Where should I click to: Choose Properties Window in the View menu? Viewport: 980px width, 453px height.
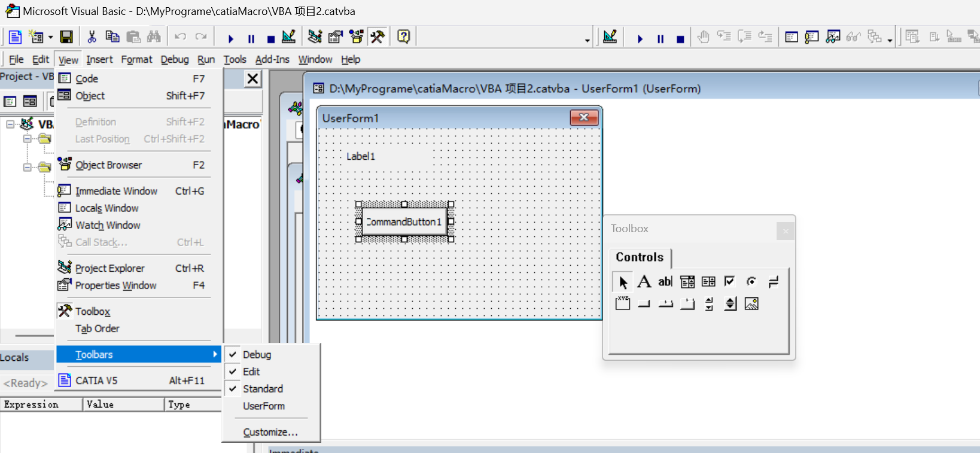[139, 285]
